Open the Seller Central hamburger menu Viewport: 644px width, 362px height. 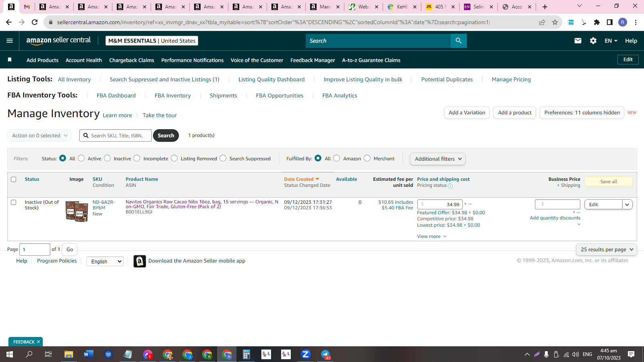10,41
